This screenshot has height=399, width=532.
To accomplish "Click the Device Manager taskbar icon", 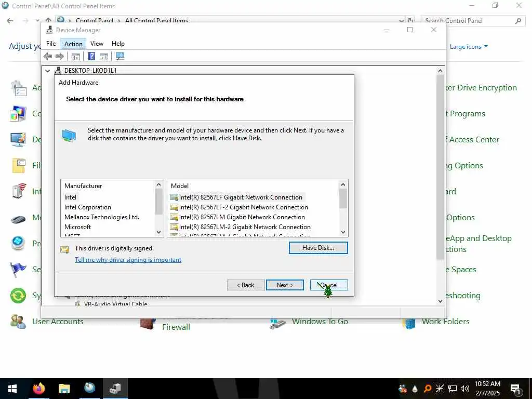I will pos(115,389).
